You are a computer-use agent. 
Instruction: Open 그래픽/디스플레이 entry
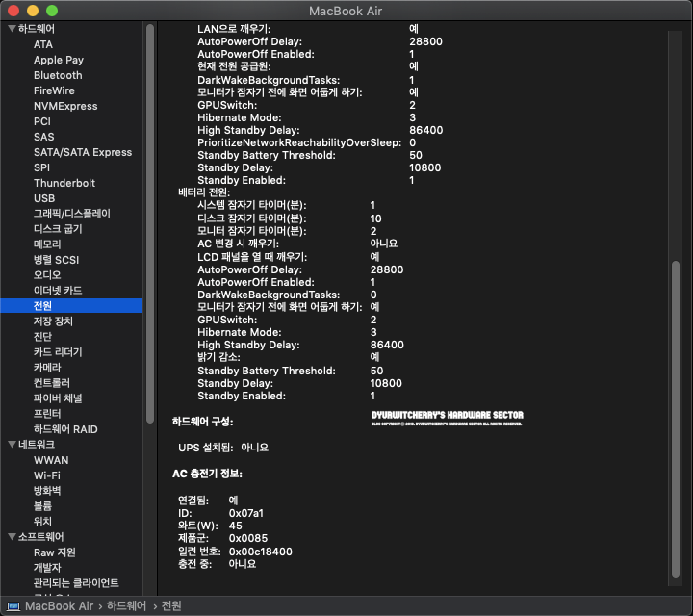coord(72,214)
